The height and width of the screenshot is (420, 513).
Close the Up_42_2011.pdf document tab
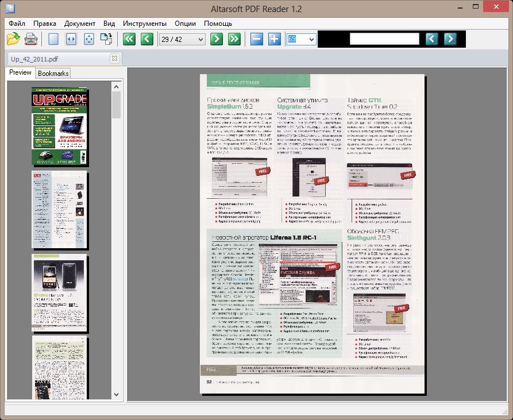coord(114,59)
